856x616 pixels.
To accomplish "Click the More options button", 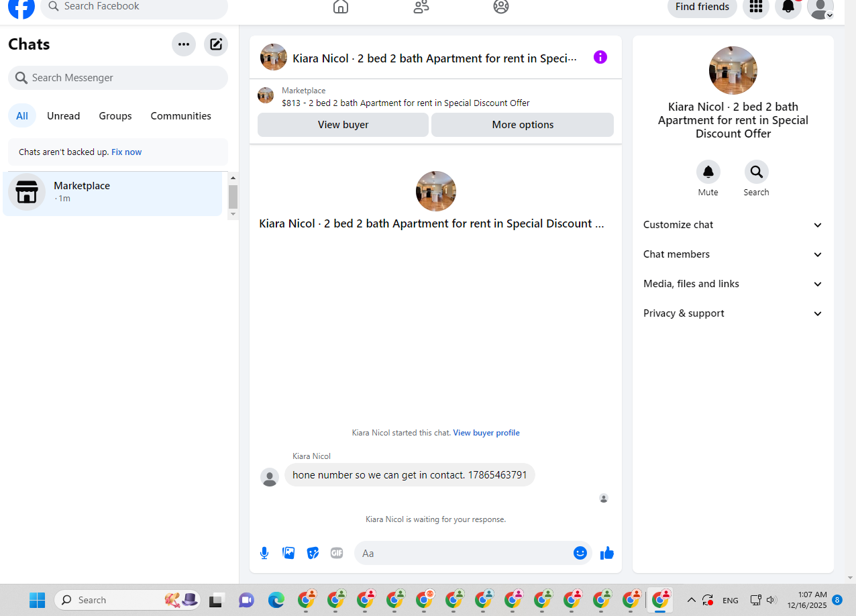I will point(523,125).
